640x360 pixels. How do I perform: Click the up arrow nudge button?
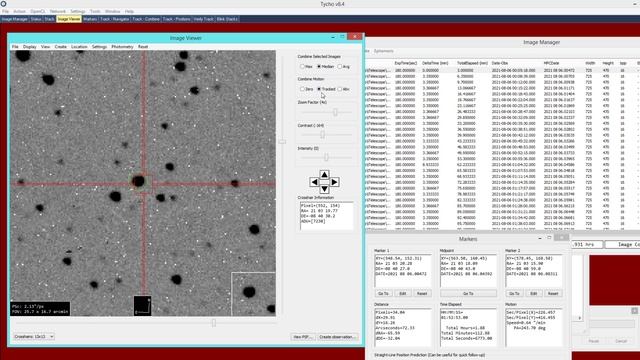(x=324, y=175)
